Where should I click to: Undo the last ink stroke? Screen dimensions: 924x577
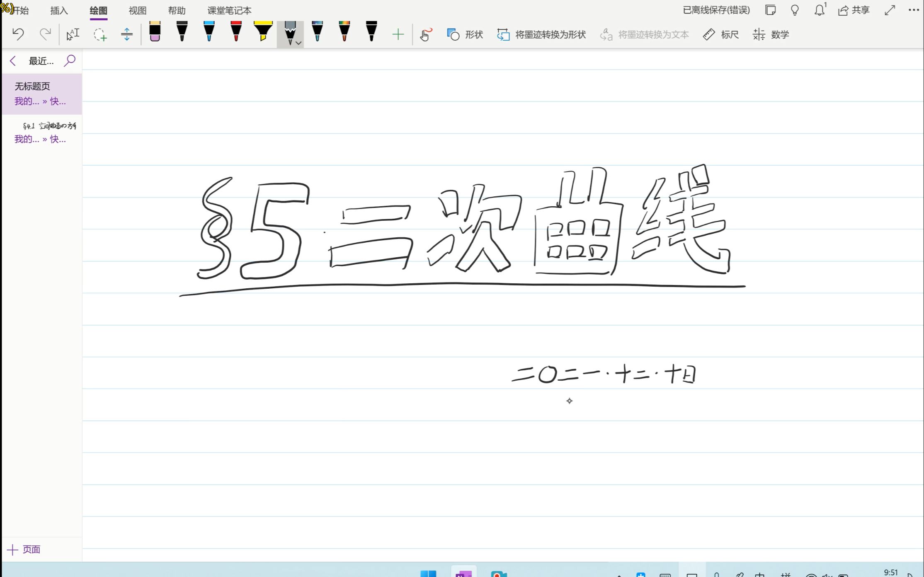click(18, 34)
